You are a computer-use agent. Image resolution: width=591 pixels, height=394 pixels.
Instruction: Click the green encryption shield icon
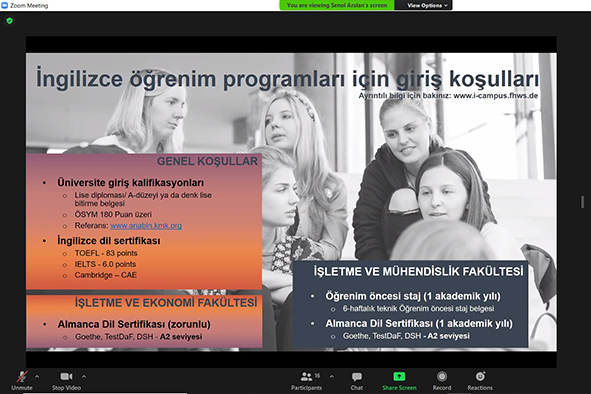coord(10,21)
